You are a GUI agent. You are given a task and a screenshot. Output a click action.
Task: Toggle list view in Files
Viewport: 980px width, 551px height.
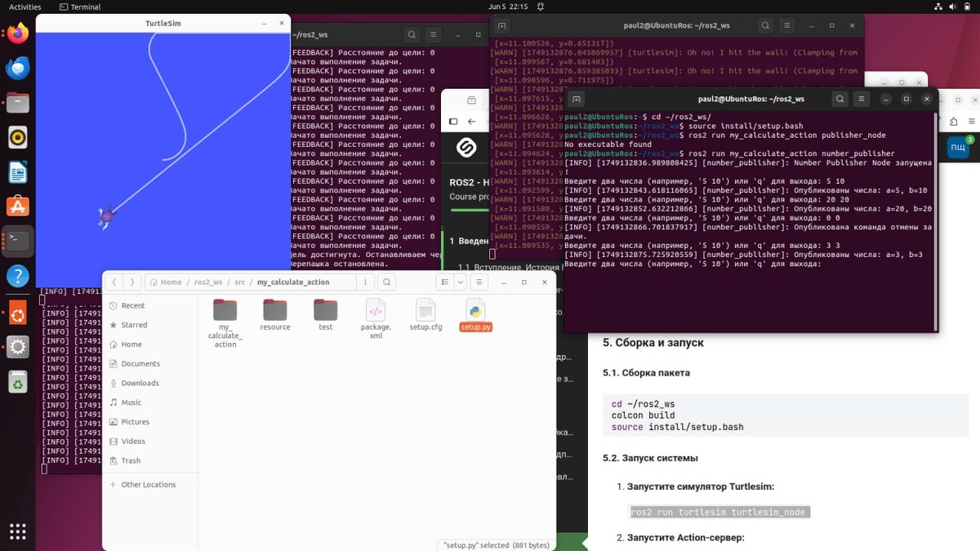coord(445,282)
